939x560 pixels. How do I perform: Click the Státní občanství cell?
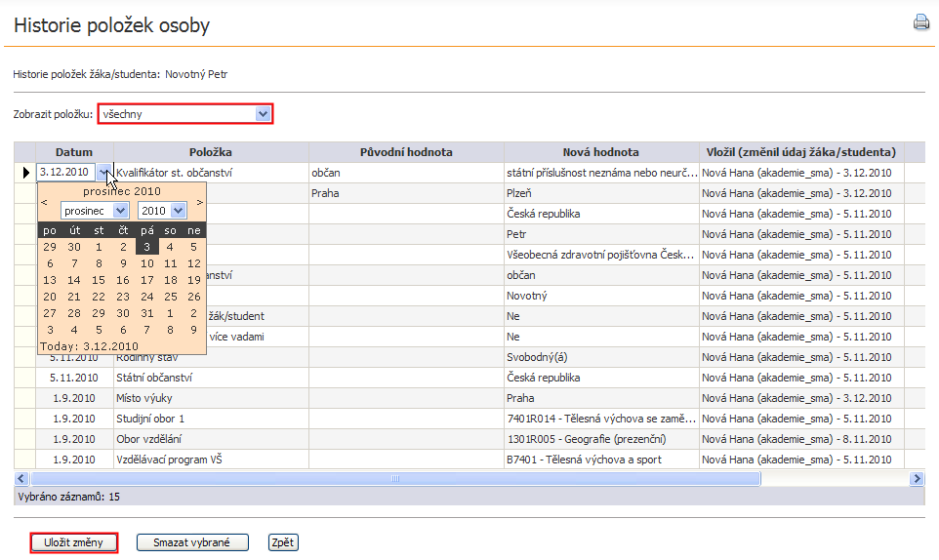click(211, 378)
